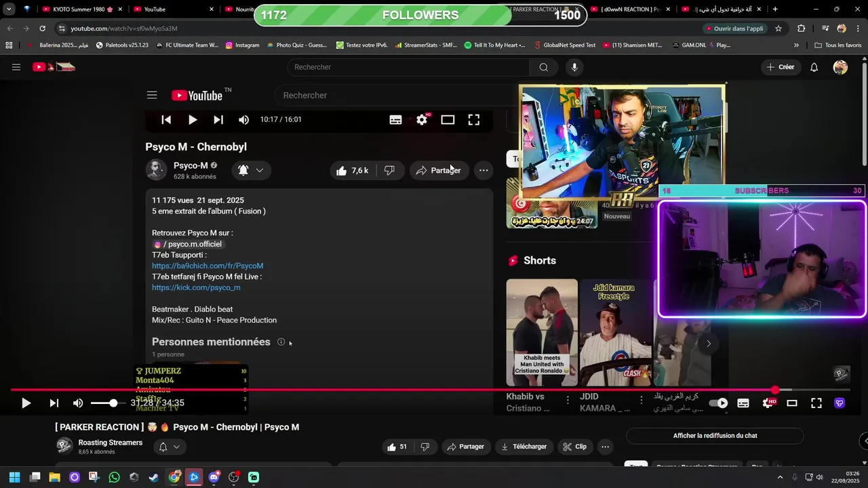This screenshot has height=488, width=868.
Task: Open Psyco-M channel name link
Action: tap(191, 165)
